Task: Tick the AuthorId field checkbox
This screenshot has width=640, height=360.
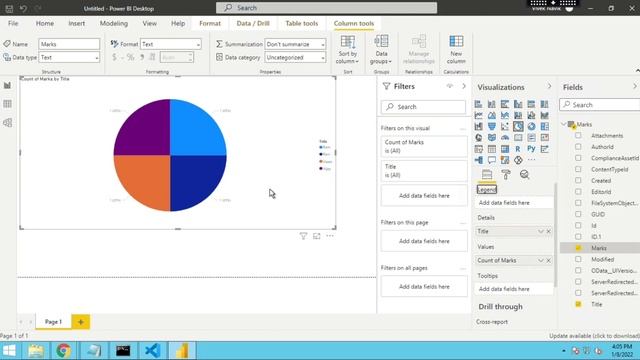Action: click(x=578, y=147)
